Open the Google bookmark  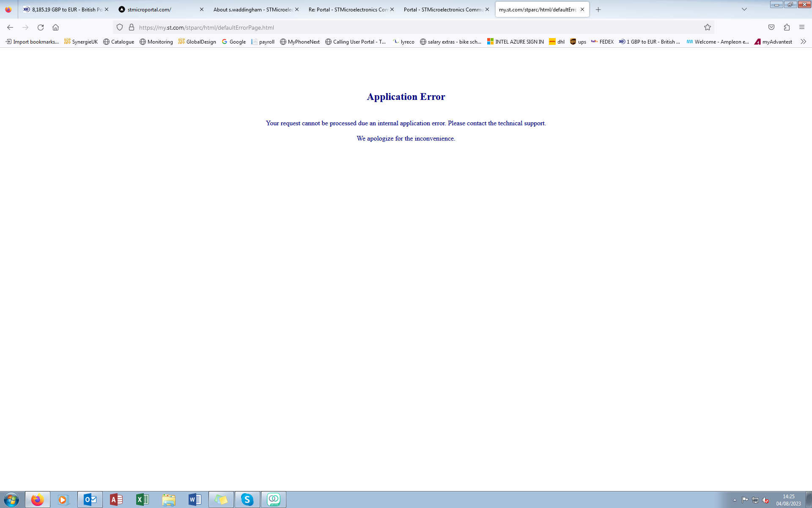233,41
